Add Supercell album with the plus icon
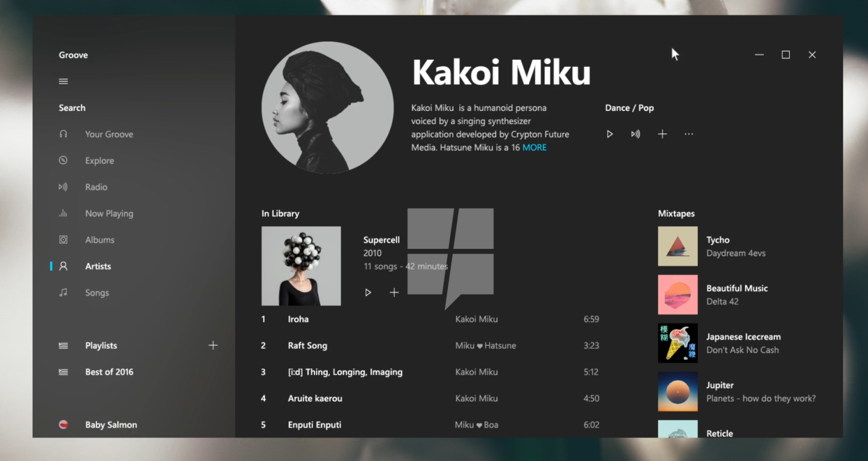Image resolution: width=868 pixels, height=461 pixels. pos(394,292)
